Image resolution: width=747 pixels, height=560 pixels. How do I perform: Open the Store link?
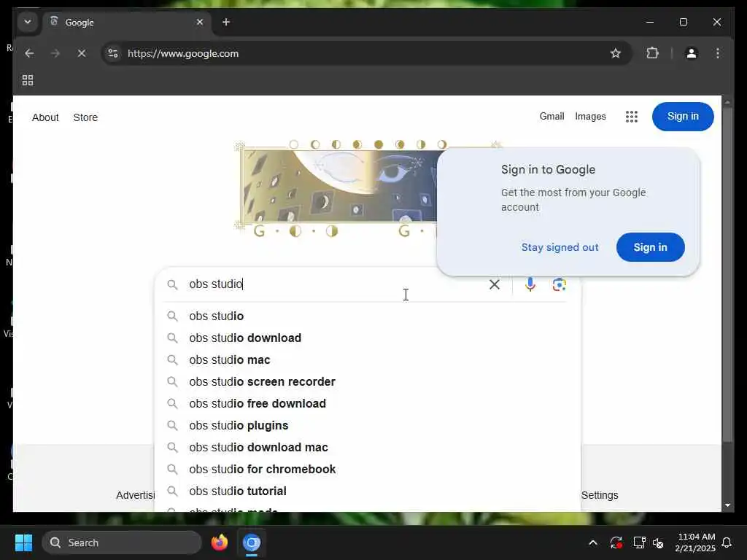click(85, 117)
